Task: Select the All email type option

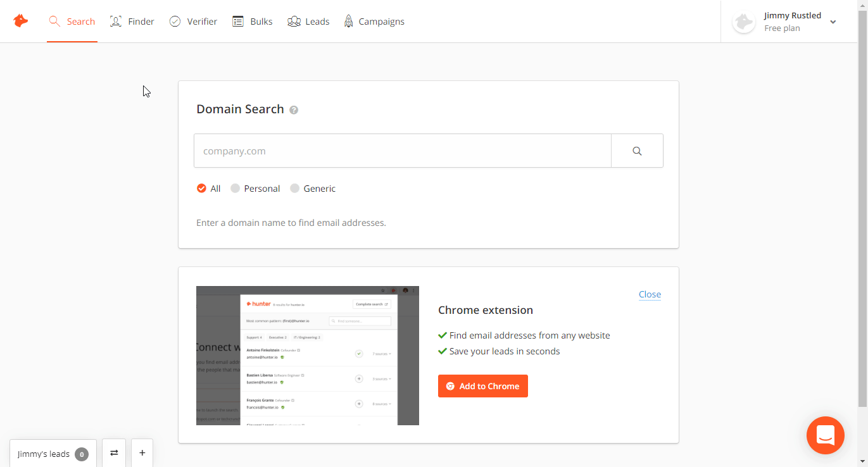Action: (201, 189)
